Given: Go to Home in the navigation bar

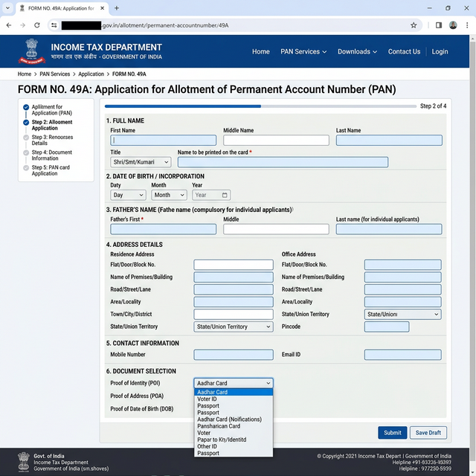Looking at the screenshot, I should 261,51.
